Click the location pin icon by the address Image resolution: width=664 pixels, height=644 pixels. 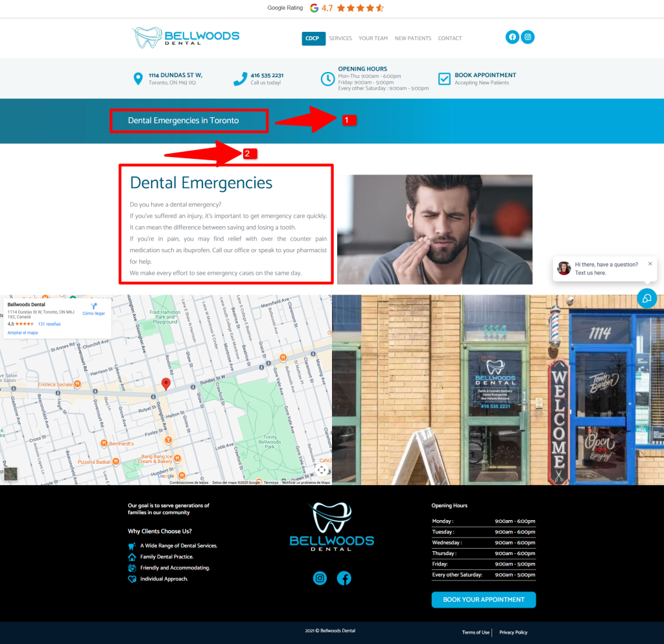click(x=137, y=79)
